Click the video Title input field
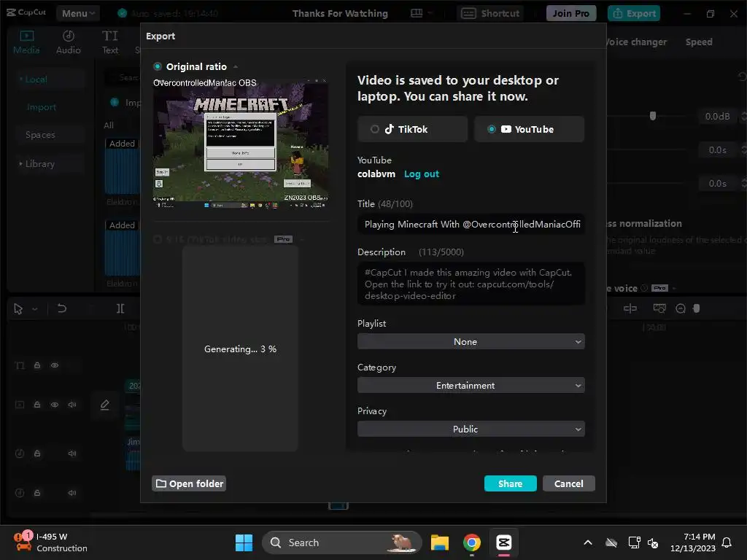 (471, 225)
